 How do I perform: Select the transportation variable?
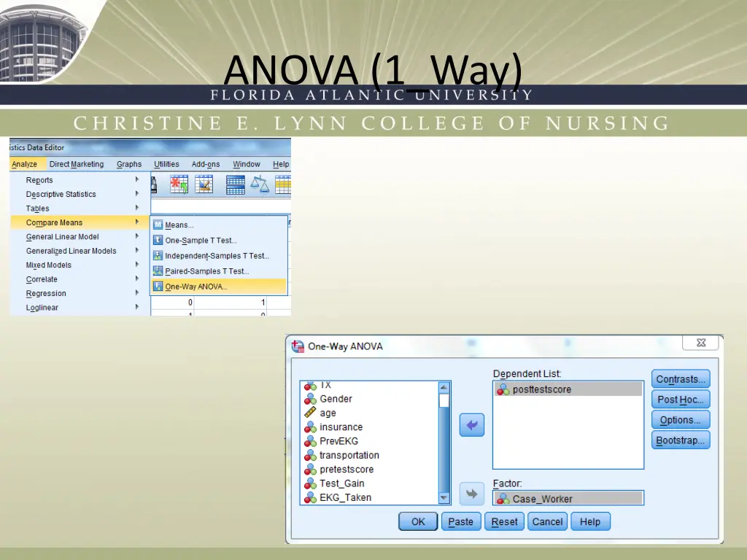(368, 455)
